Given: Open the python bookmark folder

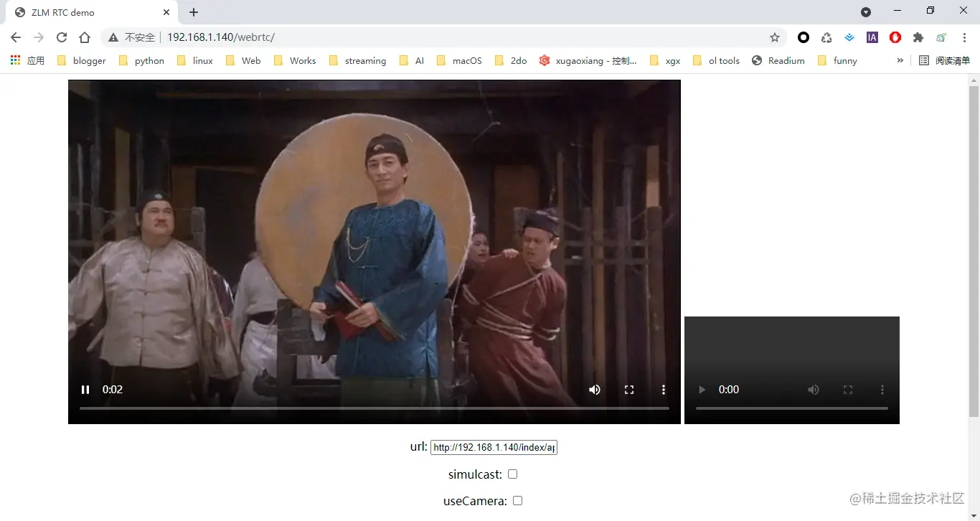Looking at the screenshot, I should point(141,61).
